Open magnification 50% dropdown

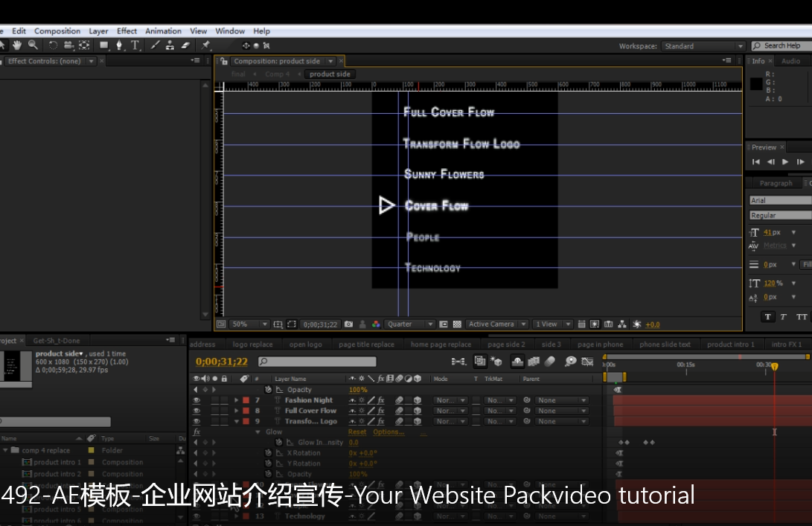pyautogui.click(x=249, y=324)
